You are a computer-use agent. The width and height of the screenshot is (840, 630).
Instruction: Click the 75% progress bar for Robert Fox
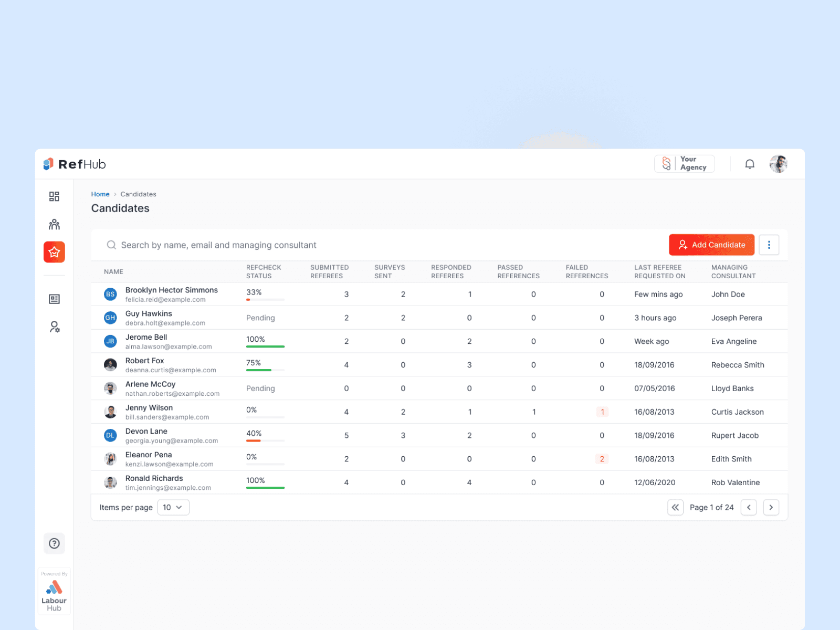pyautogui.click(x=265, y=370)
